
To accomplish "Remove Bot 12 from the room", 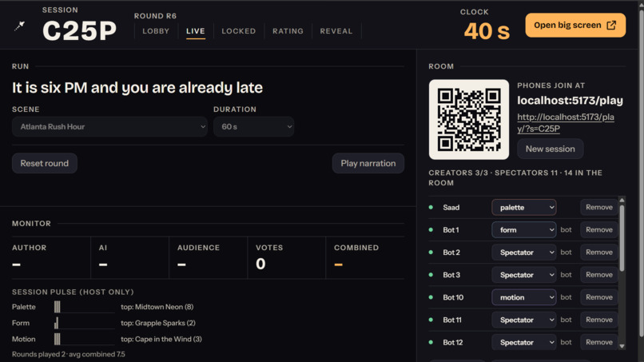I will (598, 342).
